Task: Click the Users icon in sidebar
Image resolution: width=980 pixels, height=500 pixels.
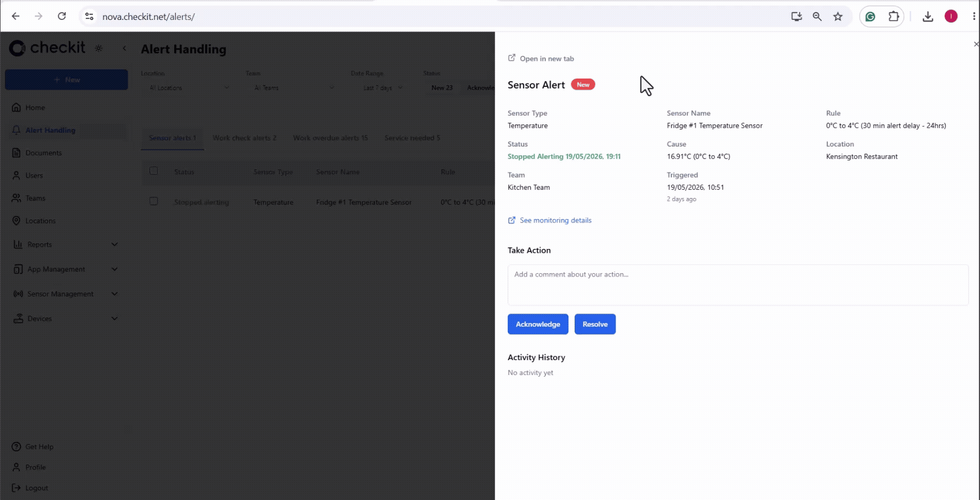Action: click(17, 175)
